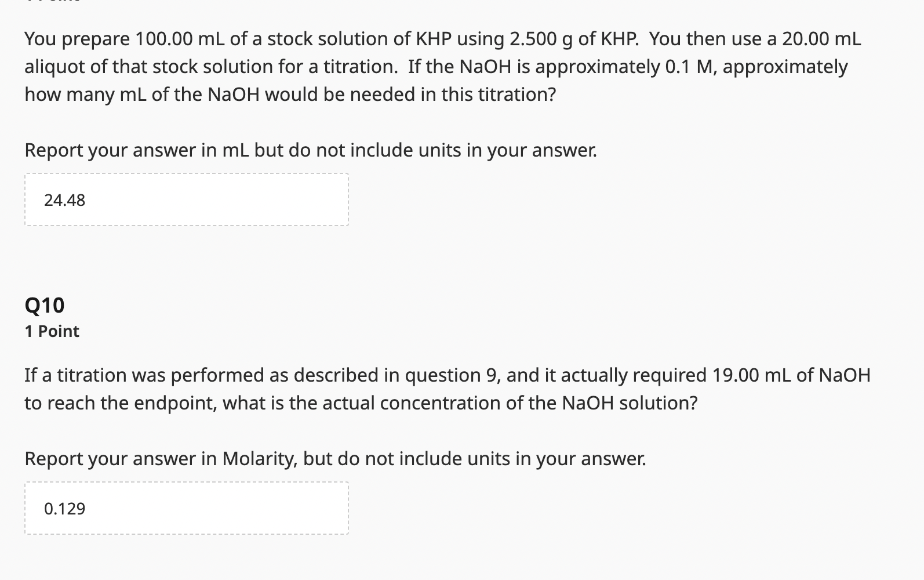The height and width of the screenshot is (580, 924).
Task: Click the Q10 question prompt text
Action: 406,387
